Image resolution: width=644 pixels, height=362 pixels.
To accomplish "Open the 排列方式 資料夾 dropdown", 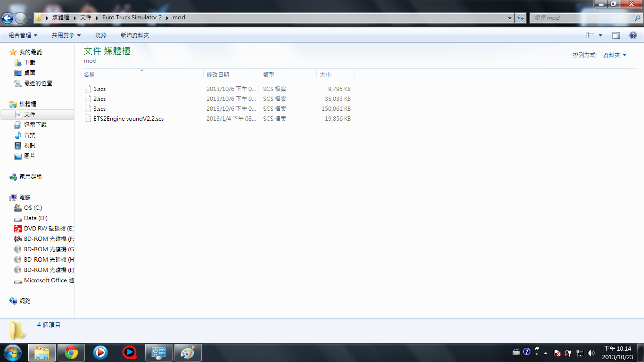I will pyautogui.click(x=615, y=55).
